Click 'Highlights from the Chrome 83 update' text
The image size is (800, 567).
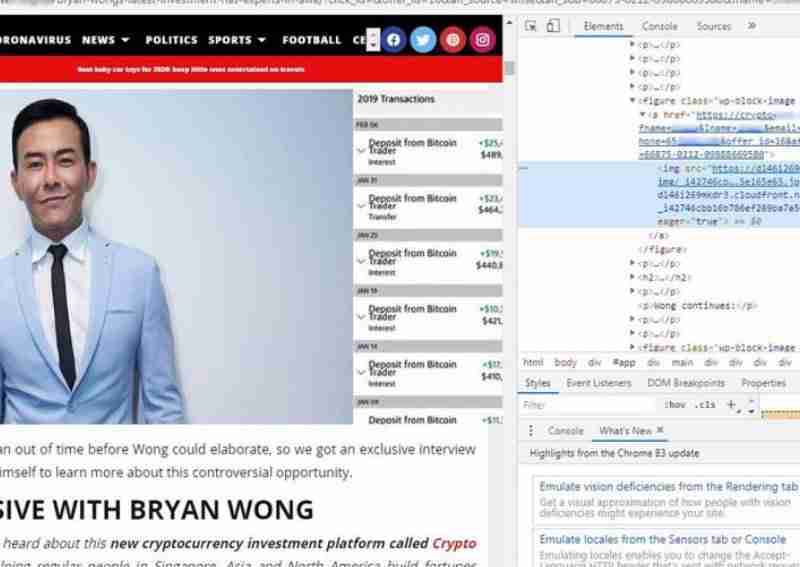(614, 453)
